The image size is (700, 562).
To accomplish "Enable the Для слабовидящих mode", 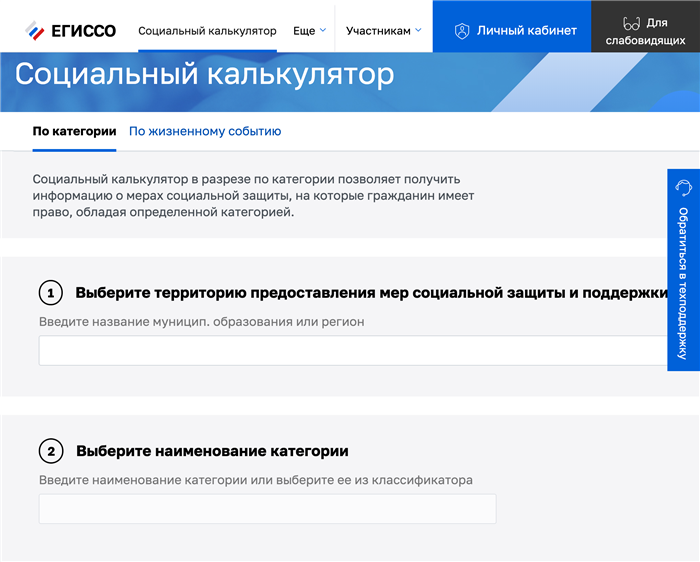I will [646, 26].
